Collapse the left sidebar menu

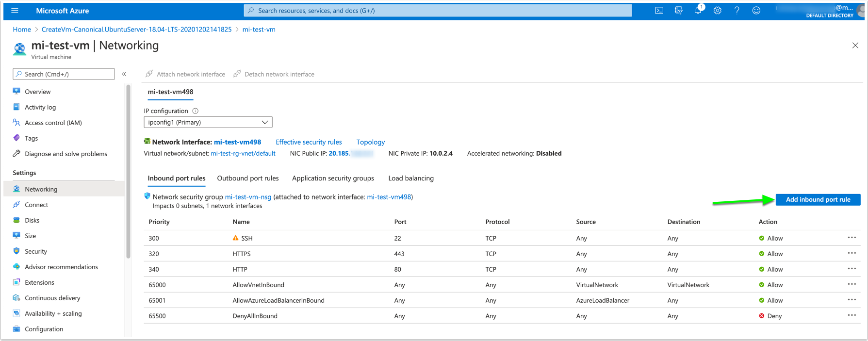124,74
